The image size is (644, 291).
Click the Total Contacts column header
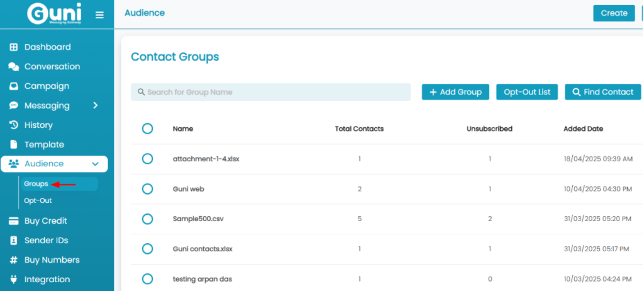tap(359, 129)
